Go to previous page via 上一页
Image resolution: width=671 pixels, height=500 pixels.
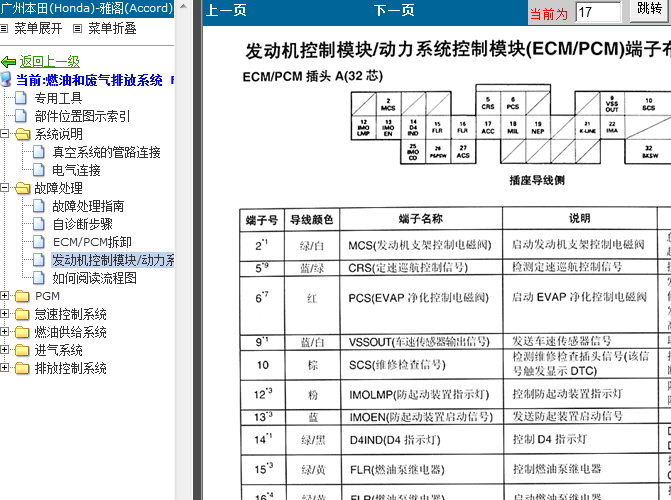(226, 10)
